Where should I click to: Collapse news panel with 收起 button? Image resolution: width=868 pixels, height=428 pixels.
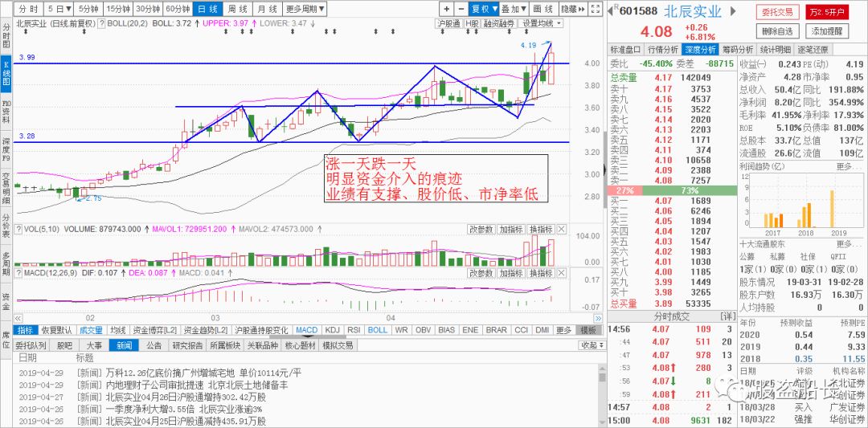coord(592,345)
